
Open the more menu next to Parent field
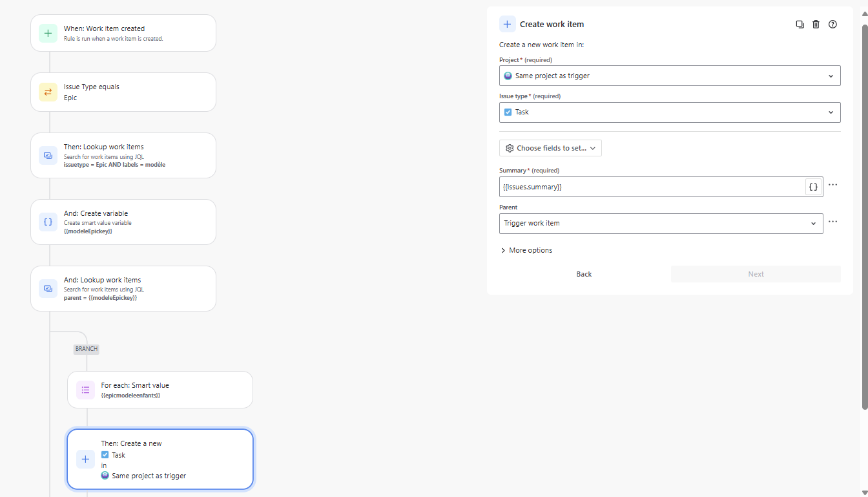pos(832,222)
